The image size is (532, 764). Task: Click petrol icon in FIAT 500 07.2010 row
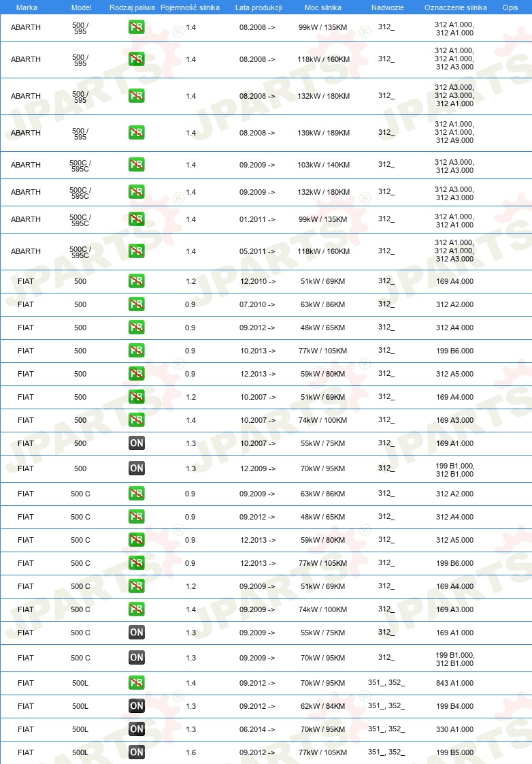[x=137, y=304]
